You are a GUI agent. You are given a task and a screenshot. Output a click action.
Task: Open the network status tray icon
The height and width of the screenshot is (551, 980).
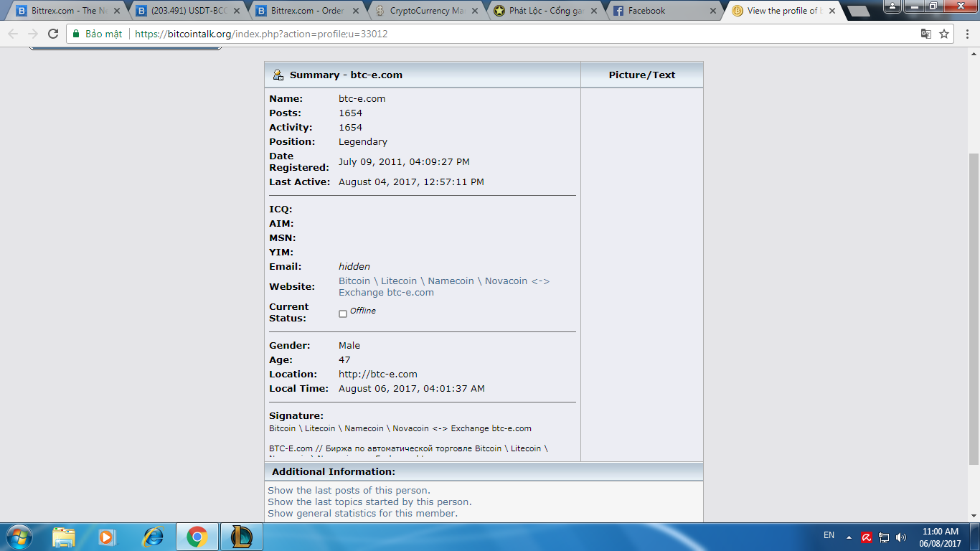884,537
